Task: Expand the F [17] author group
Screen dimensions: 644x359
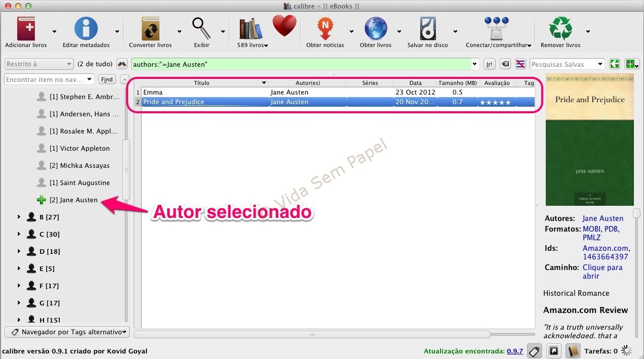Action: pyautogui.click(x=19, y=286)
